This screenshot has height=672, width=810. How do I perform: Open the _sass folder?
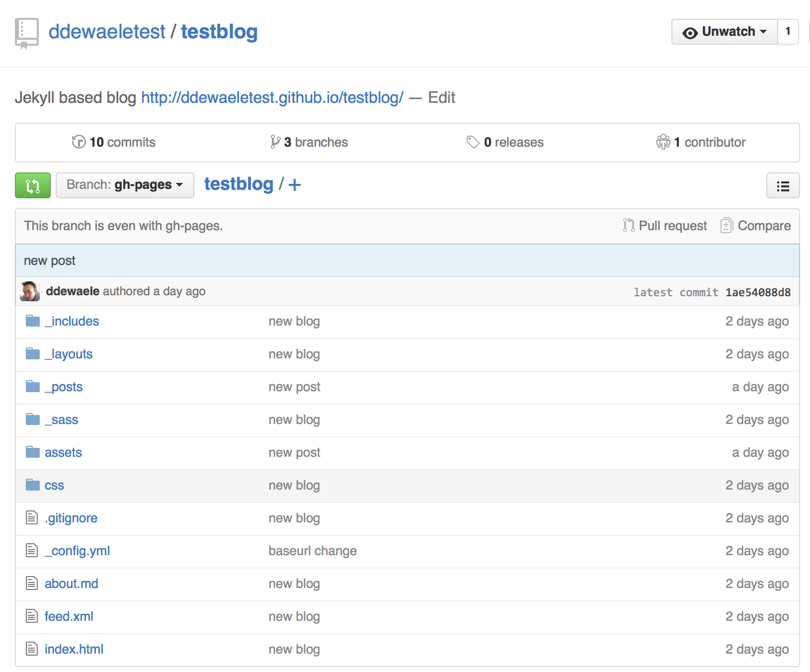62,420
